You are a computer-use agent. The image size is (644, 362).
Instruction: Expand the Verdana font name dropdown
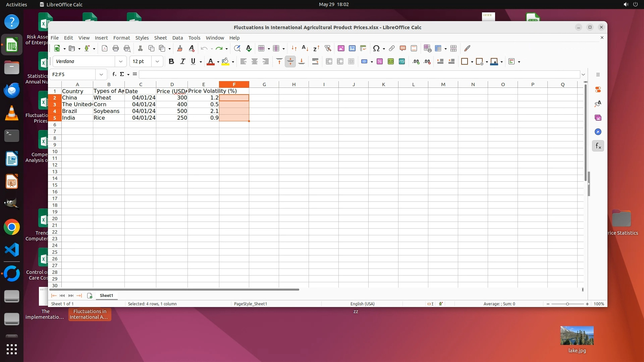(x=120, y=62)
